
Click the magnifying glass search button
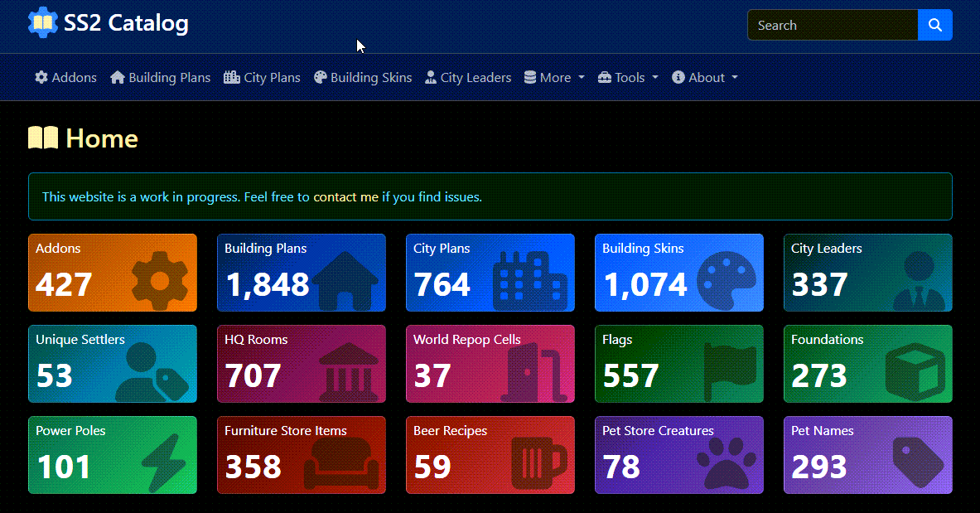pos(934,26)
